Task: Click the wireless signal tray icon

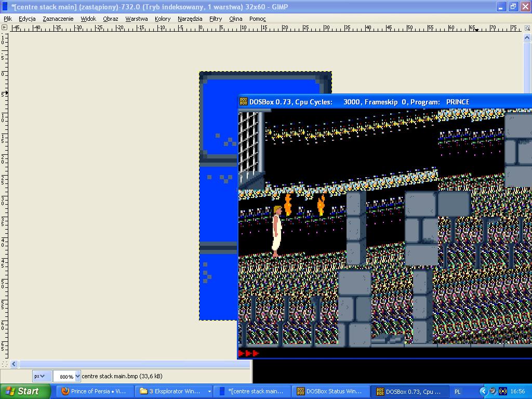Action: point(502,391)
